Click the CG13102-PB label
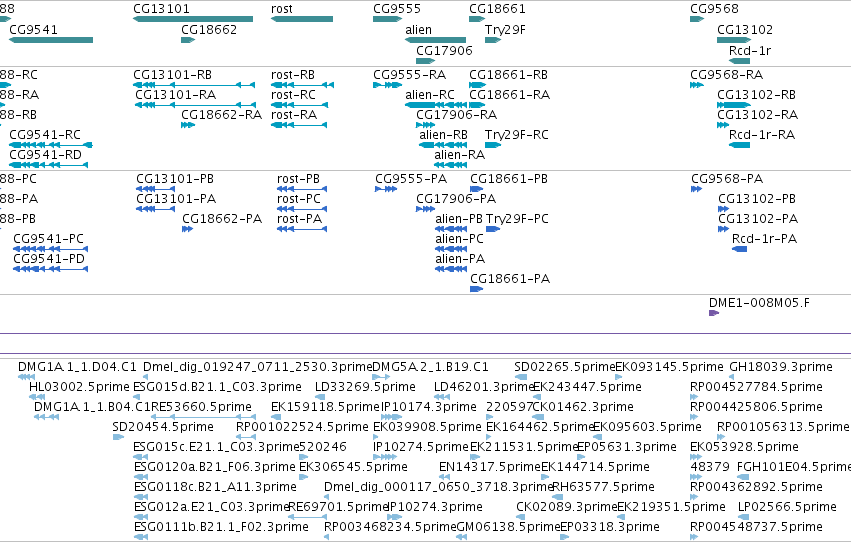This screenshot has width=851, height=542. point(757,199)
